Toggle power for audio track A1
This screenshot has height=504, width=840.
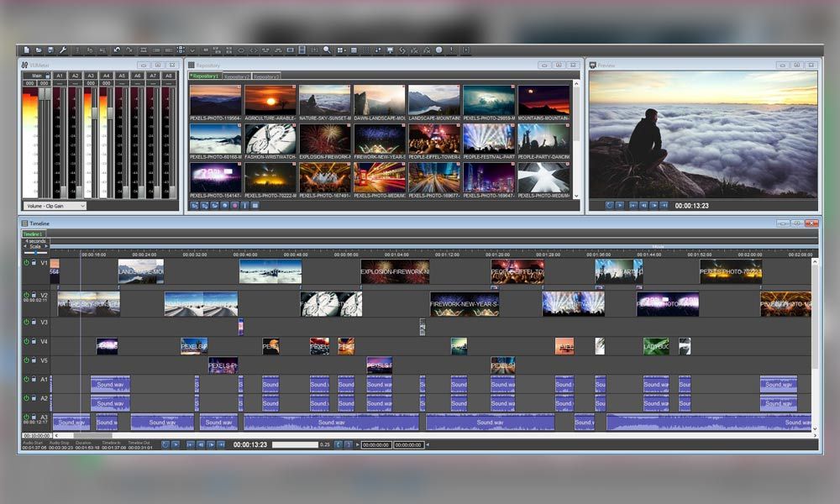[x=26, y=379]
